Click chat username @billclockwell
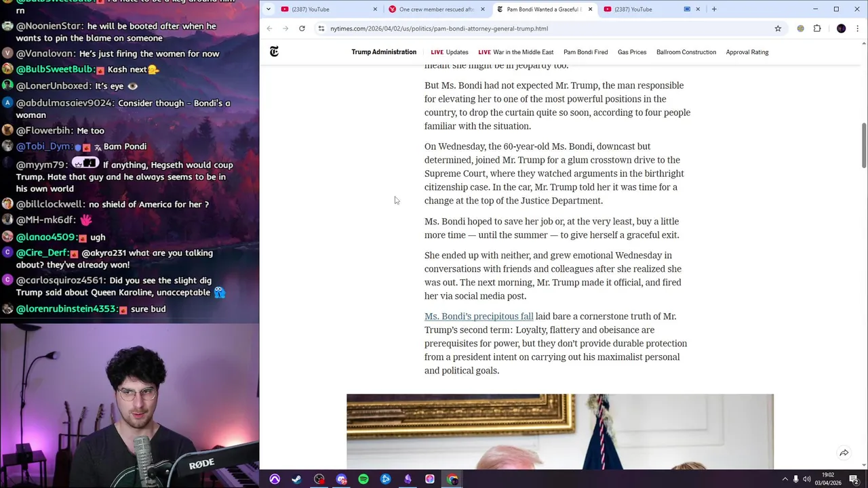 (51, 204)
